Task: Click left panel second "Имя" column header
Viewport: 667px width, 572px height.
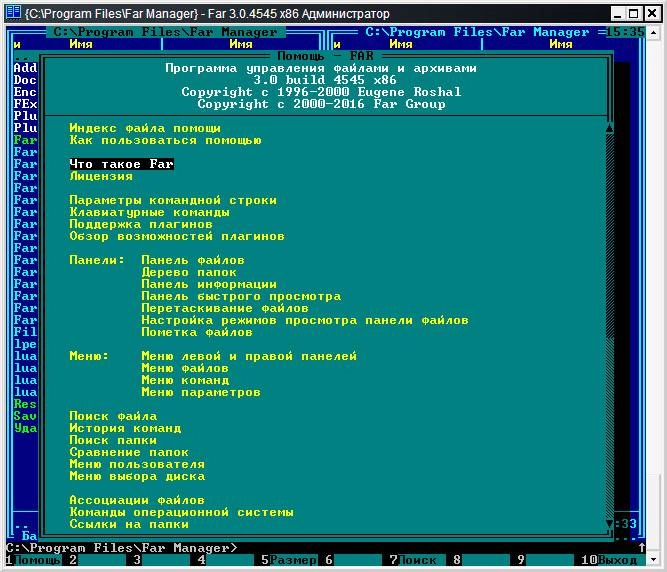Action: tap(241, 44)
